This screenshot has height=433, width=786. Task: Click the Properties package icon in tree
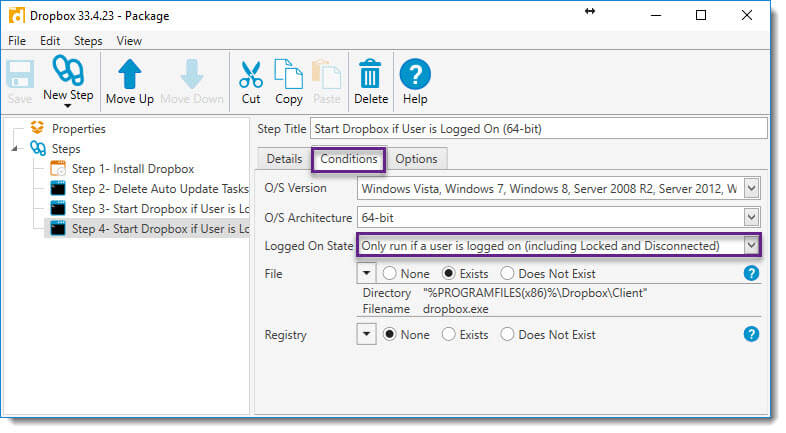[37, 127]
